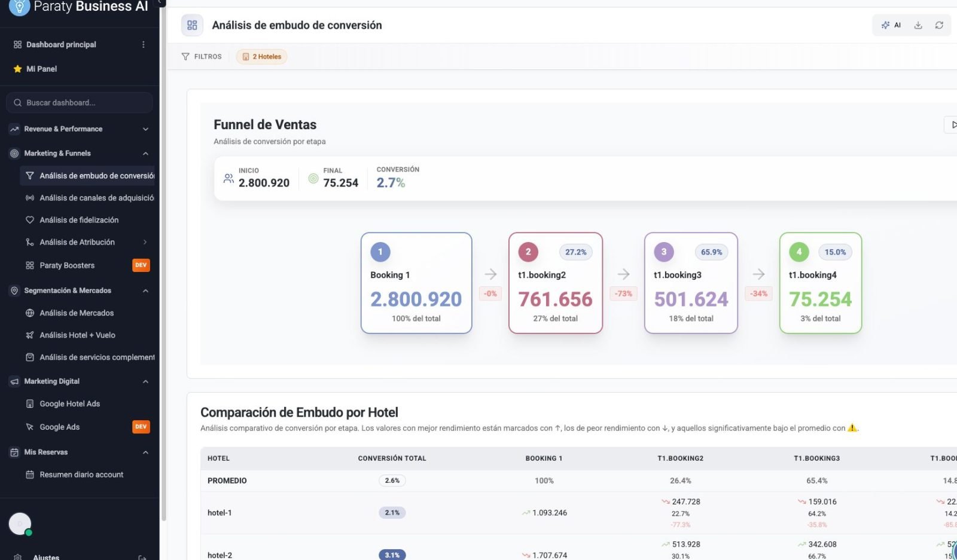The width and height of the screenshot is (957, 560).
Task: Click the sidebar vertical scrollbar
Action: (163, 263)
